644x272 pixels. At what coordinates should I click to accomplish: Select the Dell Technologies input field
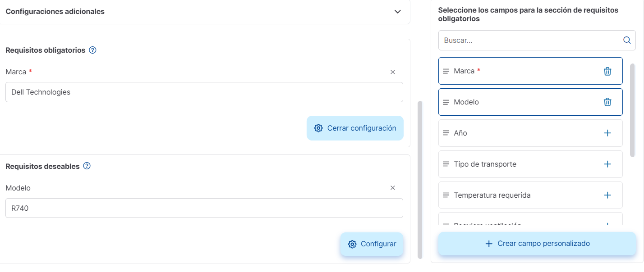point(204,92)
